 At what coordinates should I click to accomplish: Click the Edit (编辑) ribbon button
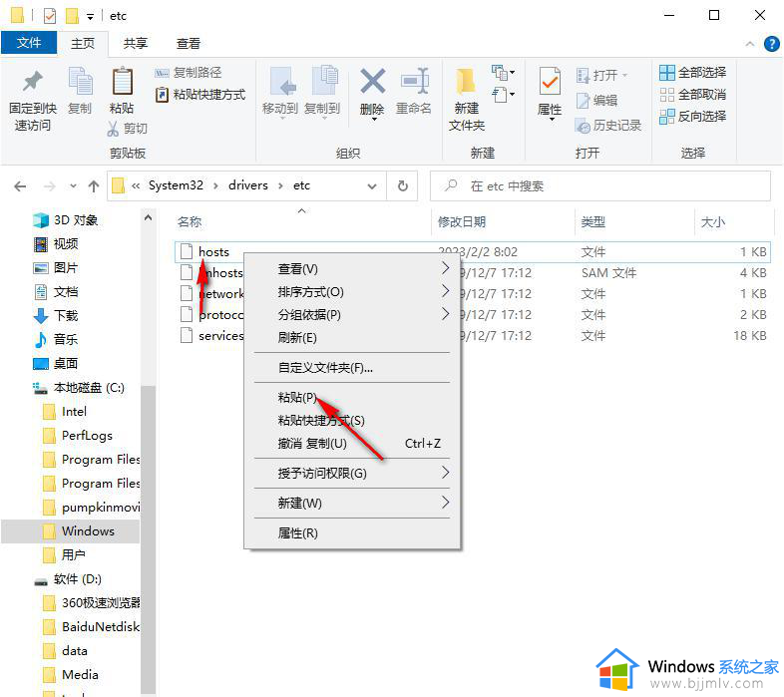597,101
